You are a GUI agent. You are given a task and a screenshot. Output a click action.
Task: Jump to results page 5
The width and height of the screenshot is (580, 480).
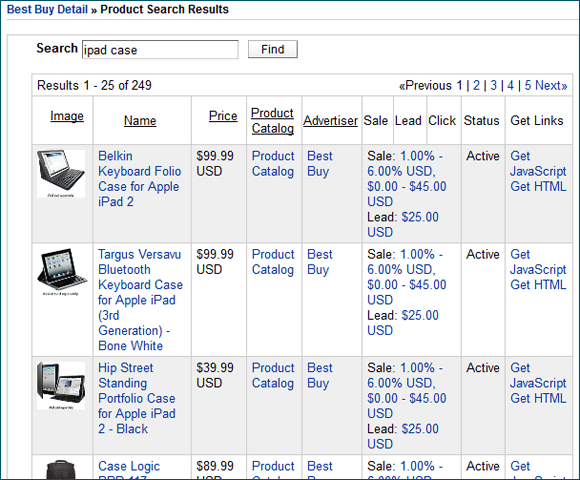(528, 85)
